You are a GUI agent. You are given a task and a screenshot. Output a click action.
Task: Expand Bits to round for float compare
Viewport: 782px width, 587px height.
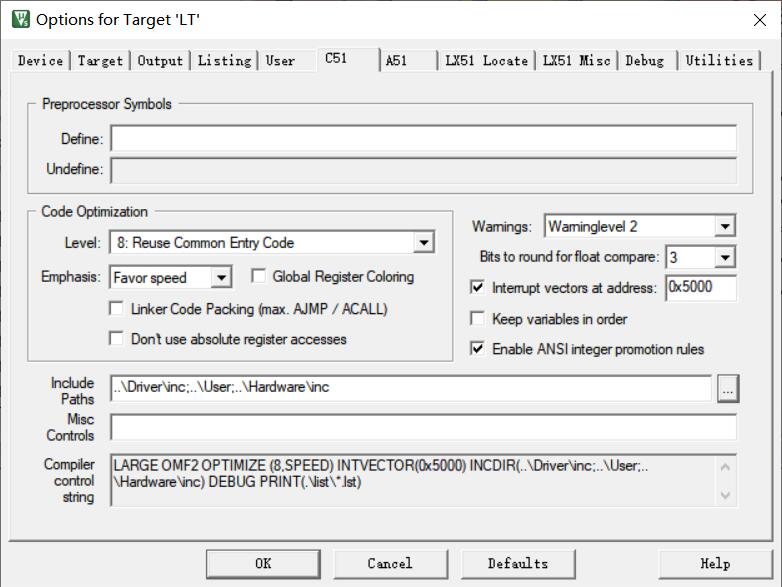[725, 257]
